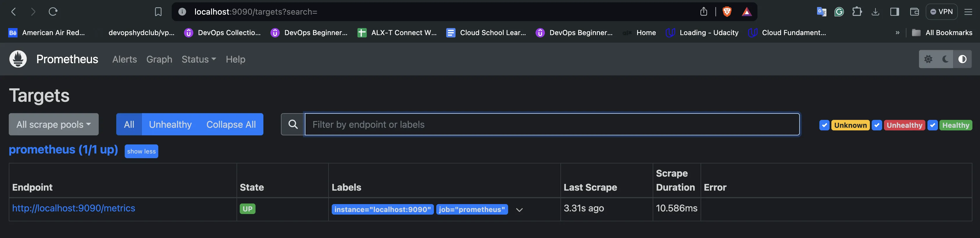
Task: Open browser downloads icon
Action: pyautogui.click(x=875, y=12)
